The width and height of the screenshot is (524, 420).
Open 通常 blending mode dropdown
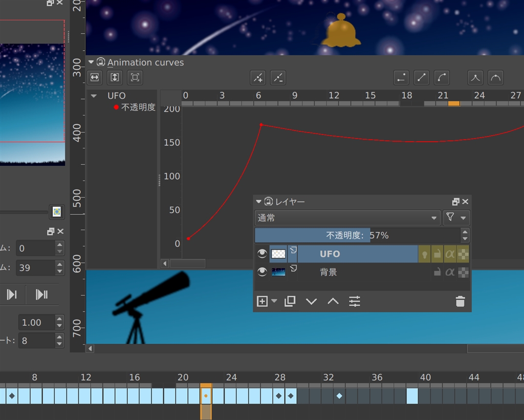tap(347, 218)
